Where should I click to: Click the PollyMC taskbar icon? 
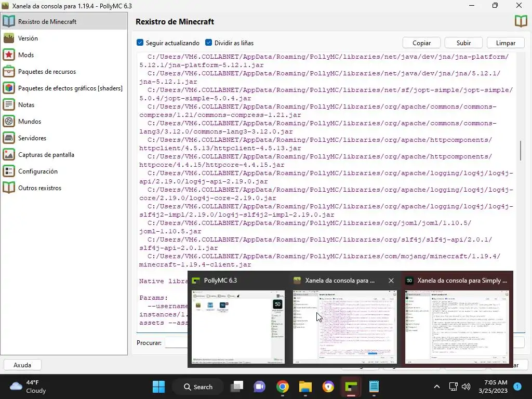351,387
